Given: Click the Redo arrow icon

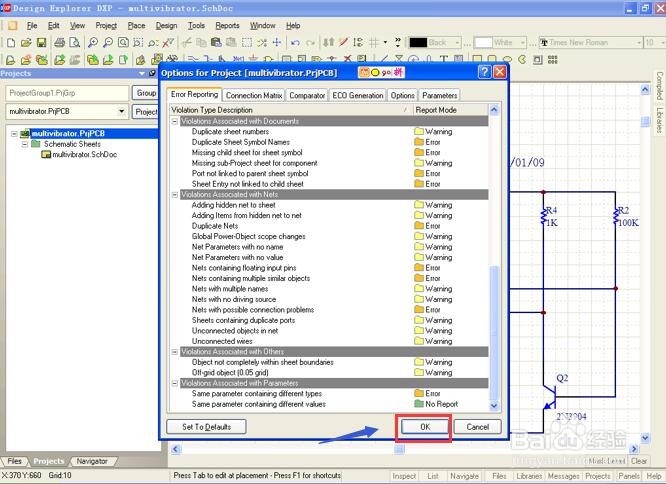Looking at the screenshot, I should click(310, 42).
